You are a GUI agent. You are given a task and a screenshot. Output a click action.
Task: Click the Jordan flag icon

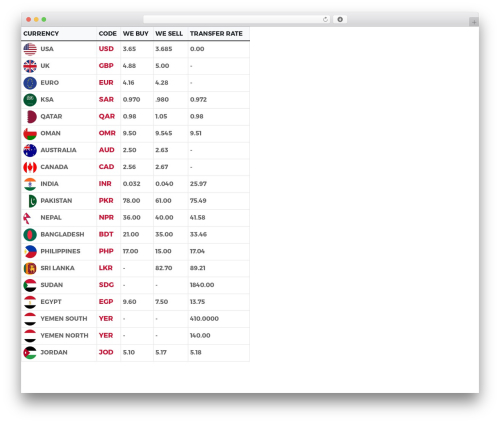(x=30, y=353)
